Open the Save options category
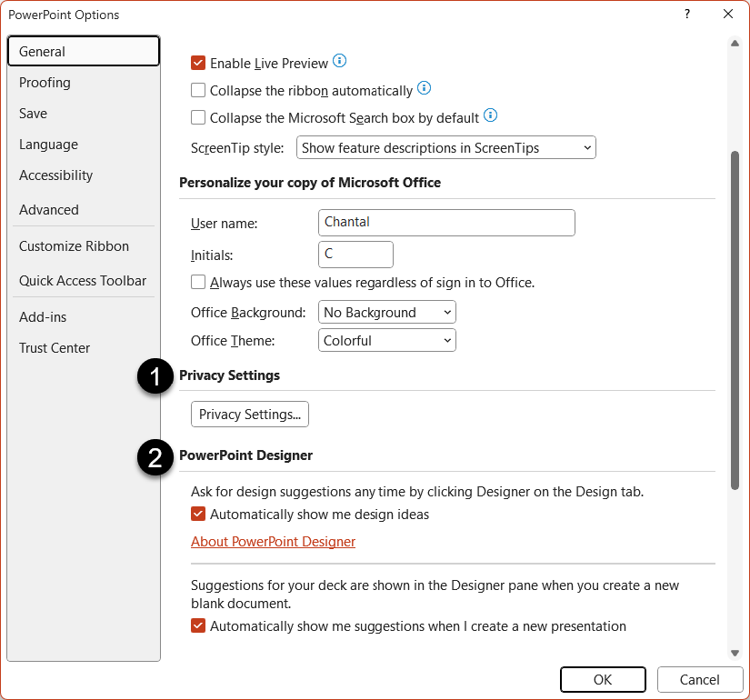This screenshot has width=750, height=700. [84, 114]
